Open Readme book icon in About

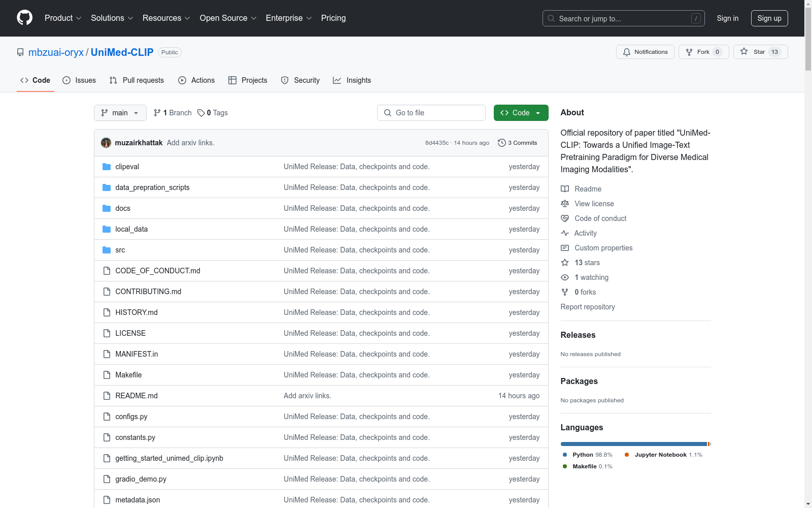(565, 189)
